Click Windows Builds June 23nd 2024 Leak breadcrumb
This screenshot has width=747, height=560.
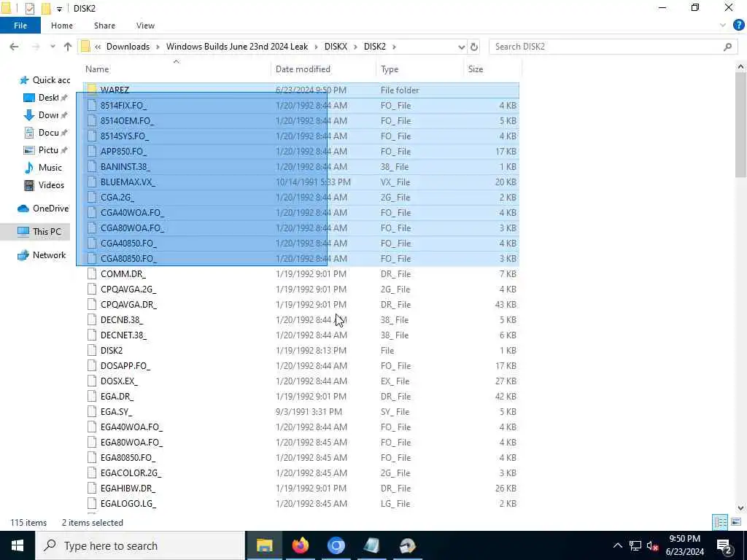[237, 47]
